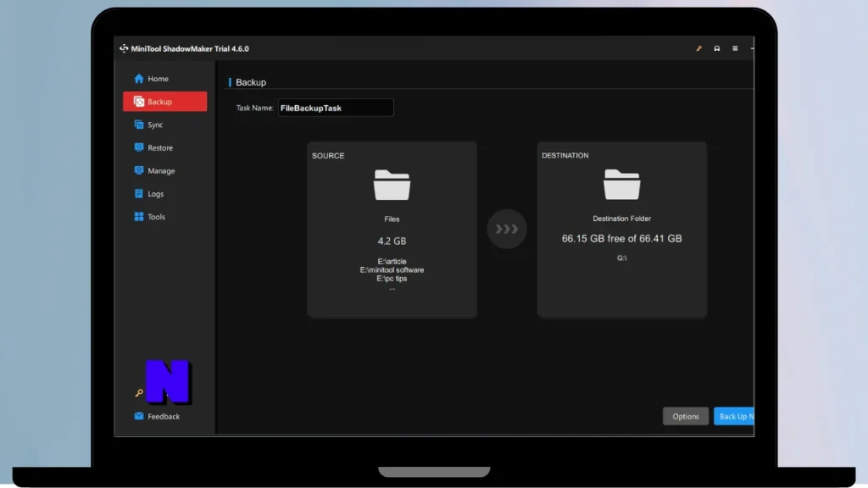Click the Files label in Source
Viewport: 868px width, 488px height.
click(x=392, y=219)
